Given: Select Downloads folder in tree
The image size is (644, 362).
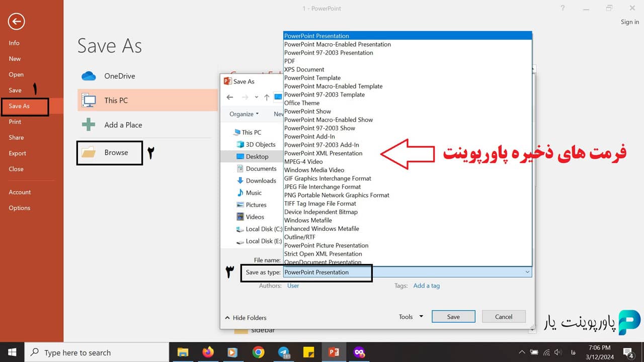Looking at the screenshot, I should tap(257, 180).
